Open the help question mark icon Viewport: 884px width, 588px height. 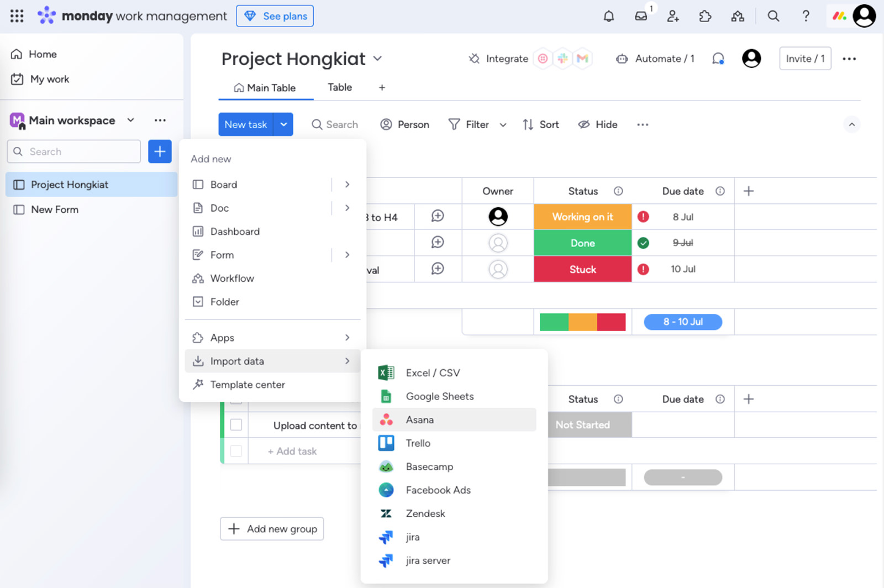(806, 16)
